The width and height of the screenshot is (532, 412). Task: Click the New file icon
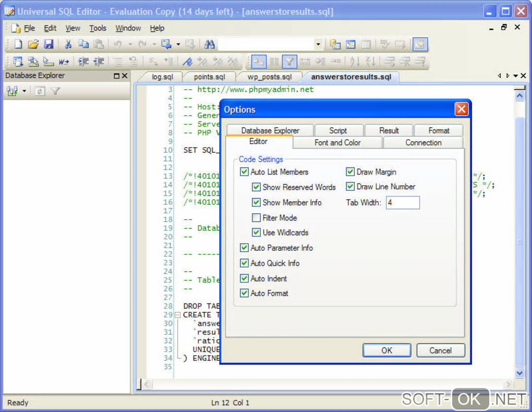coord(18,44)
